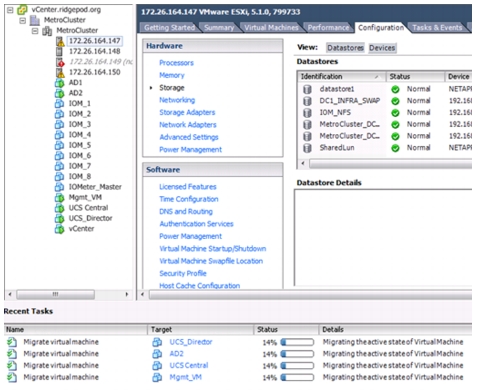Viewport: 491px width, 391px height.
Task: Open Networking configuration link
Action: coord(177,100)
